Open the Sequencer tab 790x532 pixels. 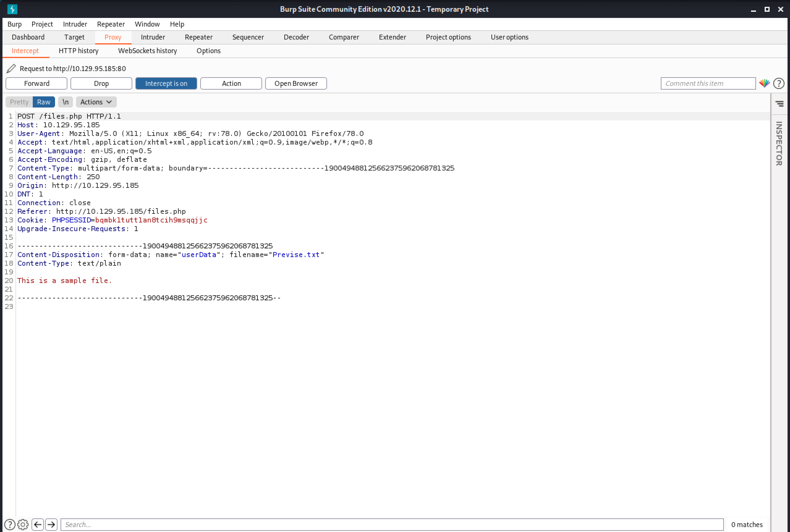pos(248,37)
